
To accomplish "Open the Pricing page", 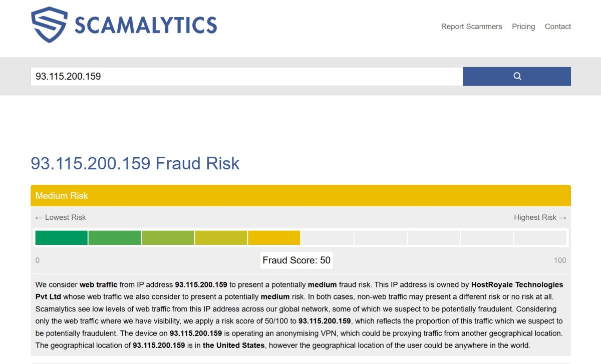I will coord(523,27).
